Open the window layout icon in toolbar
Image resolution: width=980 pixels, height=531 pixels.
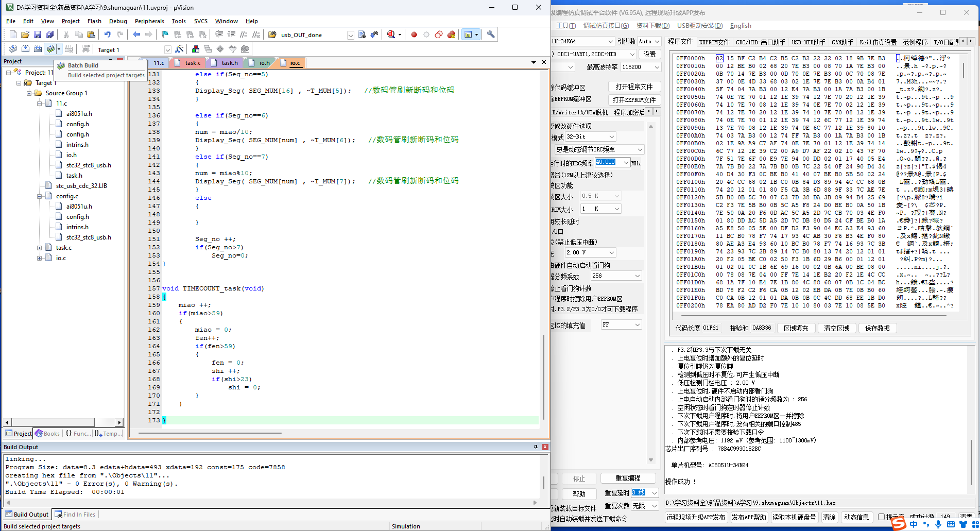[x=468, y=35]
